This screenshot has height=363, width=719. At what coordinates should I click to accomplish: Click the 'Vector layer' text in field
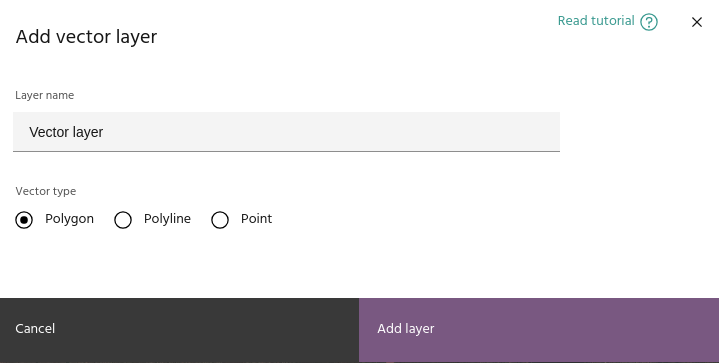coord(66,132)
